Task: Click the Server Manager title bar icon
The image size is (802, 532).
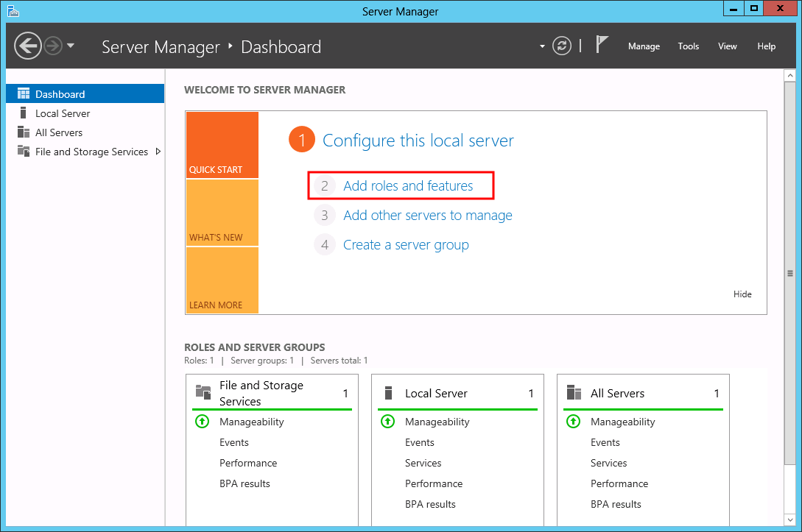Action: point(13,11)
